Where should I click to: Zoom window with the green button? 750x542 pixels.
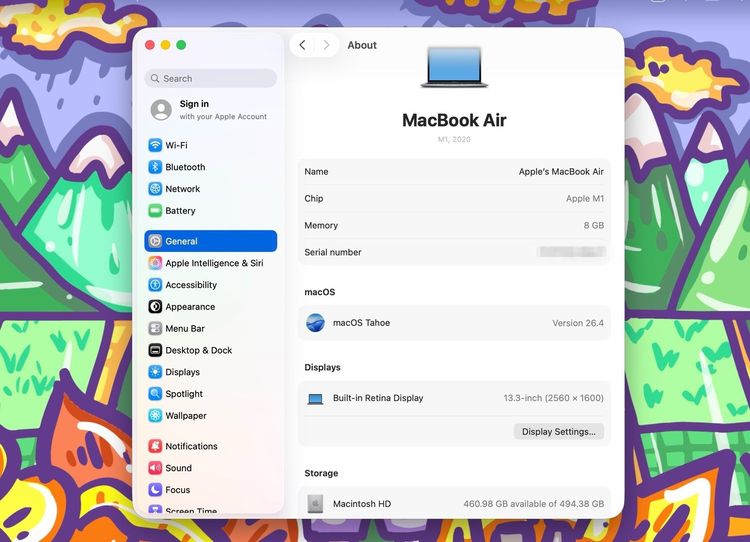tap(181, 45)
